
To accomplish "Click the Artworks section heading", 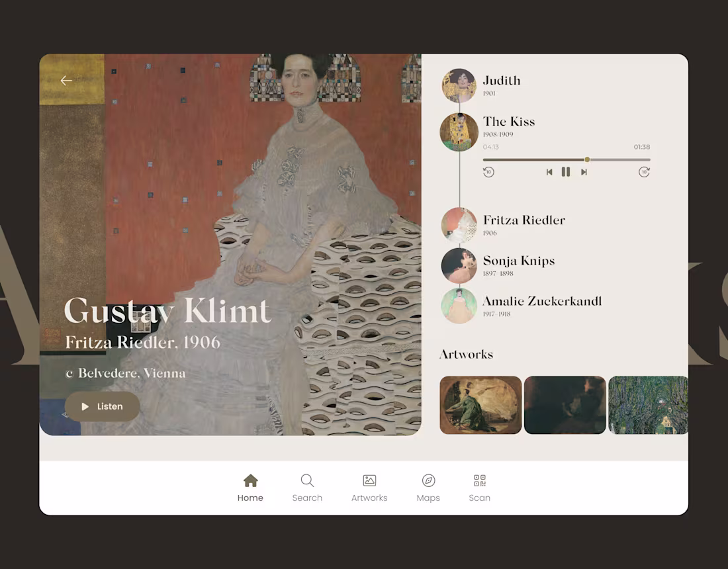I will 466,355.
